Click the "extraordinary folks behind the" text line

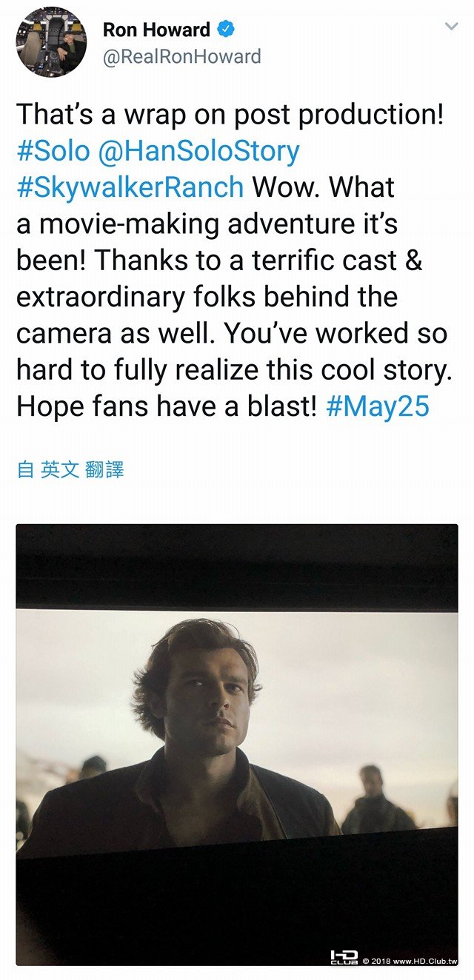pyautogui.click(x=207, y=296)
